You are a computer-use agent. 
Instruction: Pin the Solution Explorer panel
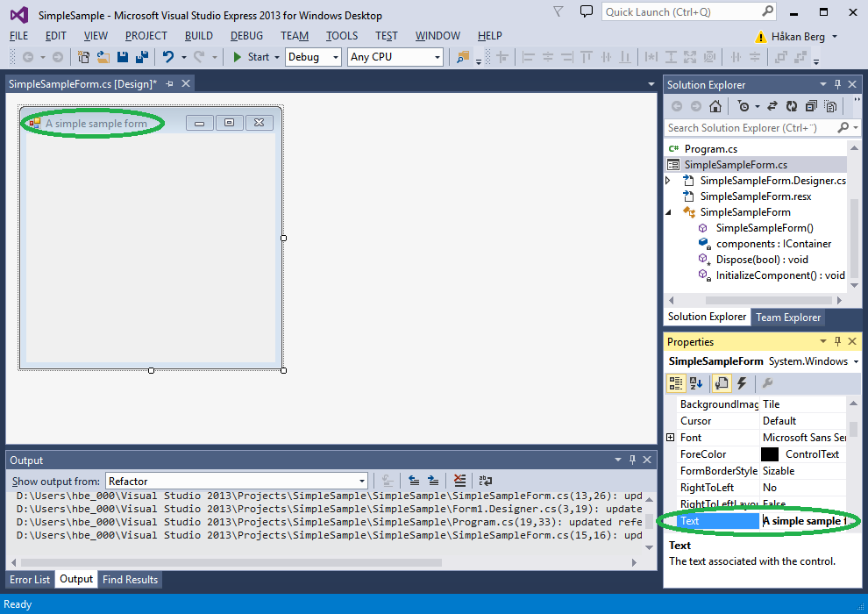pyautogui.click(x=837, y=85)
